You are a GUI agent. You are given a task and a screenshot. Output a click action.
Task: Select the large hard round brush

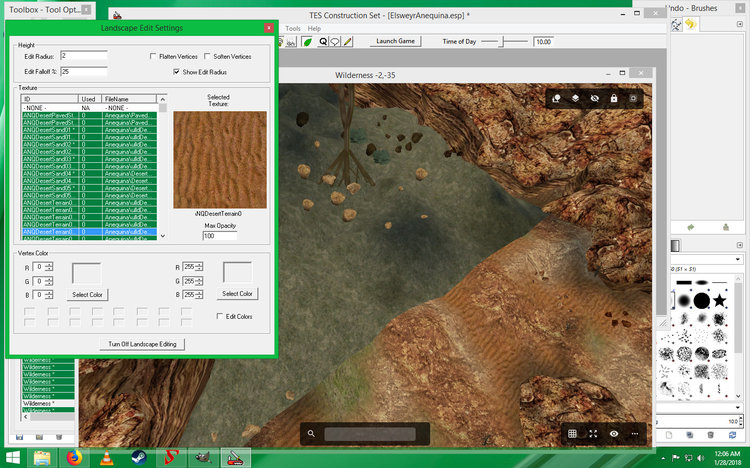(x=702, y=301)
